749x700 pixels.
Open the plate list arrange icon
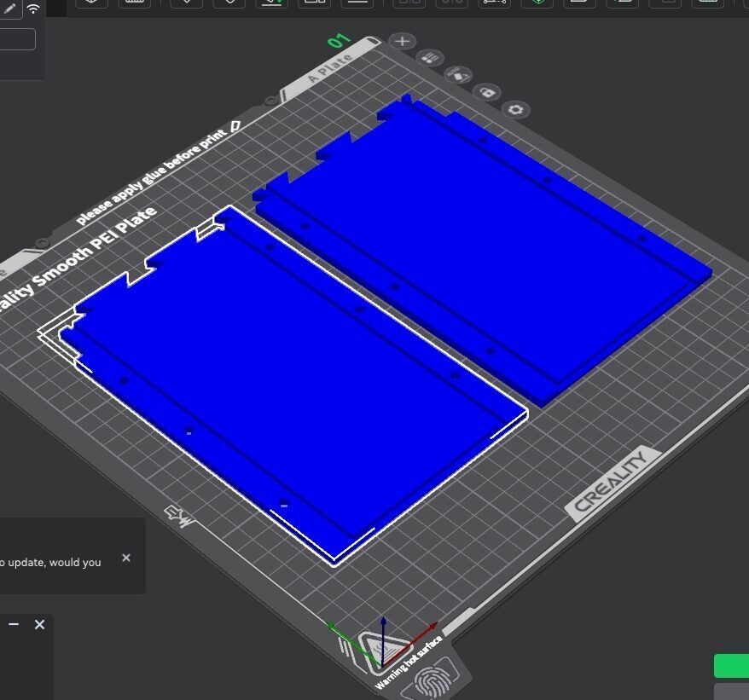430,58
